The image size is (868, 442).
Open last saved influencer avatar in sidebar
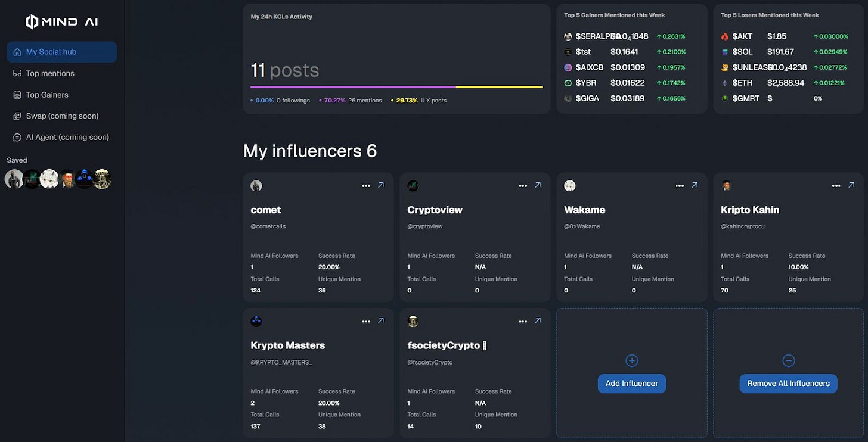103,179
